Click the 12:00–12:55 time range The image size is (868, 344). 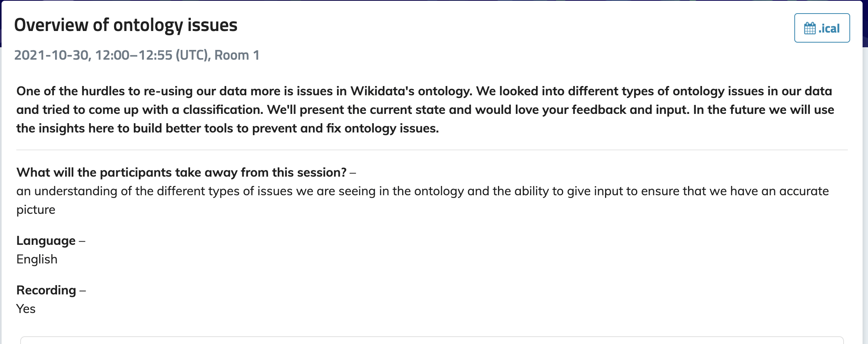tap(133, 55)
